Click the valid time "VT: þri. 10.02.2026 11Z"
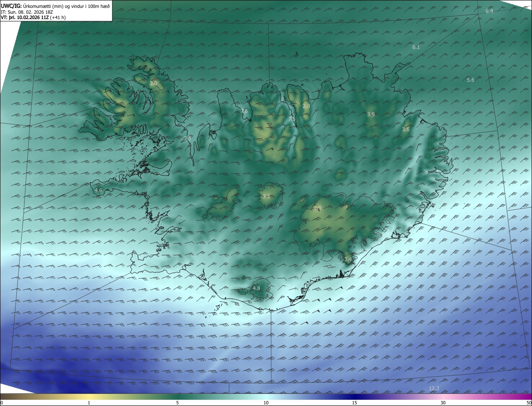The height and width of the screenshot is (406, 532). click(x=25, y=17)
